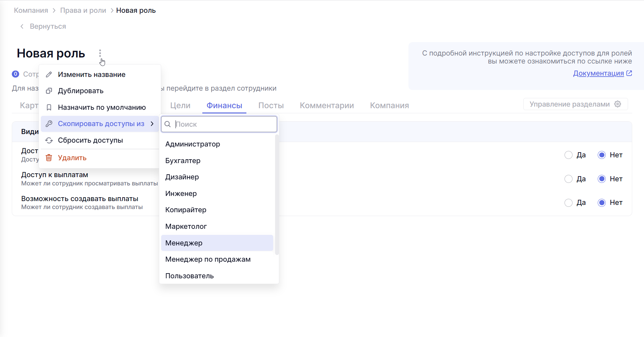Click the external link icon beside Документация

point(629,73)
